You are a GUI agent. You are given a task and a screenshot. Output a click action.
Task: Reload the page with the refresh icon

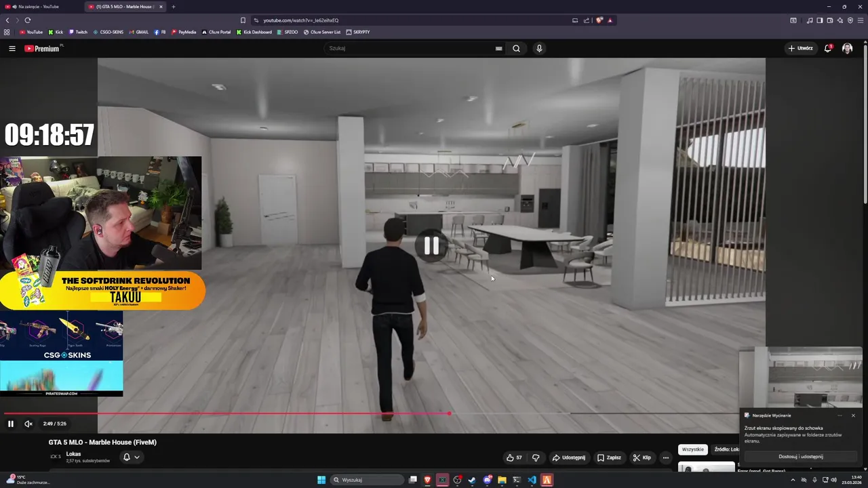point(27,20)
